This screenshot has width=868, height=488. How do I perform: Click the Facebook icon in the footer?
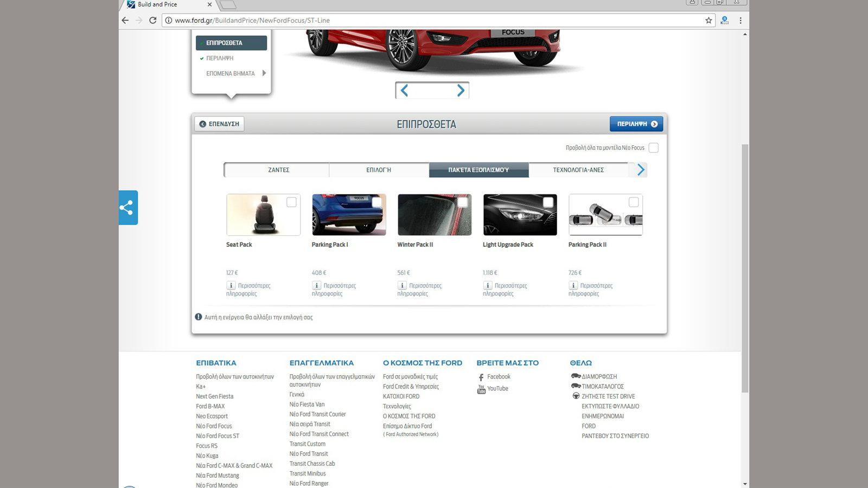click(481, 377)
